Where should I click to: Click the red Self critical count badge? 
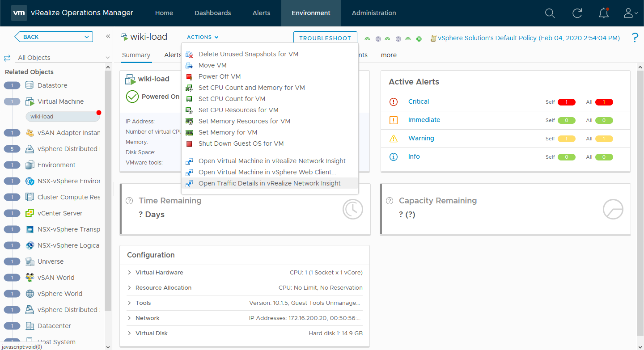[567, 102]
